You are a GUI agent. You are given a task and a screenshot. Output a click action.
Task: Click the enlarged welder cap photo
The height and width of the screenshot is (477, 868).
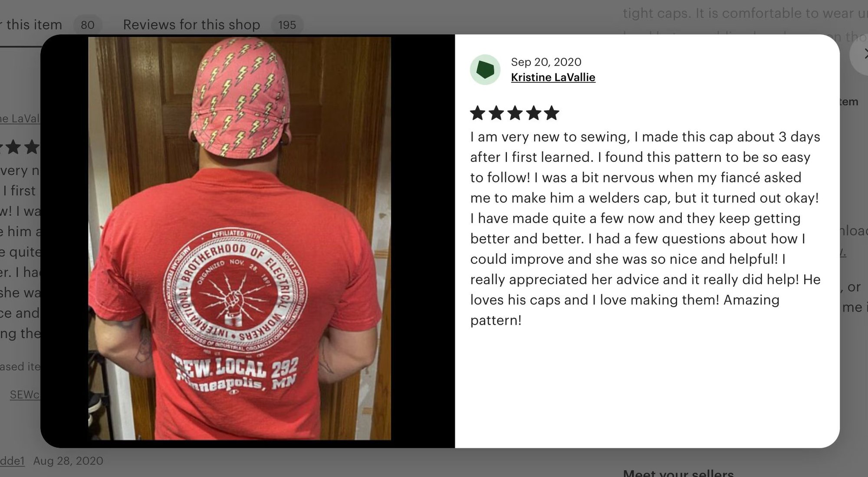tap(240, 238)
